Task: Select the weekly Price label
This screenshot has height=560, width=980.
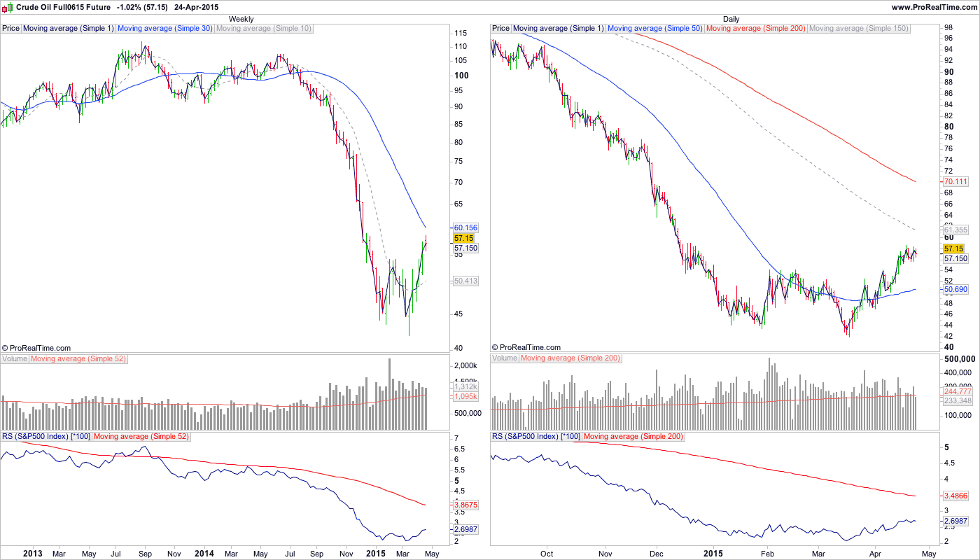Action: (x=11, y=29)
